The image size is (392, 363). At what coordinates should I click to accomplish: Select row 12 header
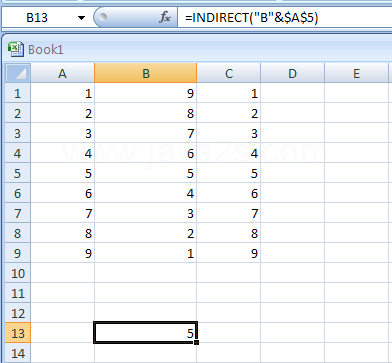18,313
